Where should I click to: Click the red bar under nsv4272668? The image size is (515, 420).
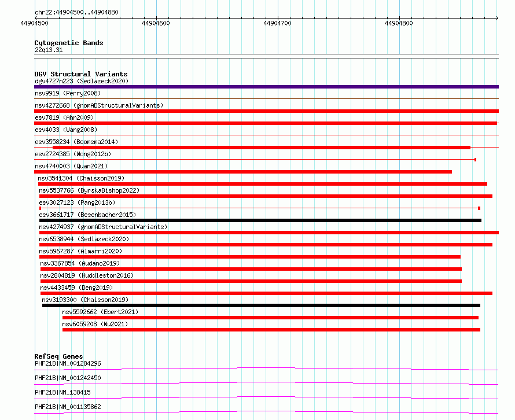coord(266,111)
